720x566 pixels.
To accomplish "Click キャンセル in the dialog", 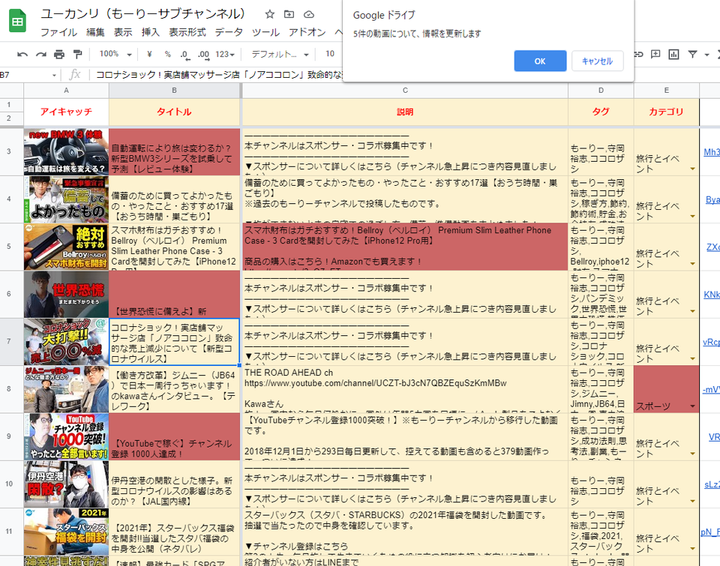I will (x=597, y=61).
